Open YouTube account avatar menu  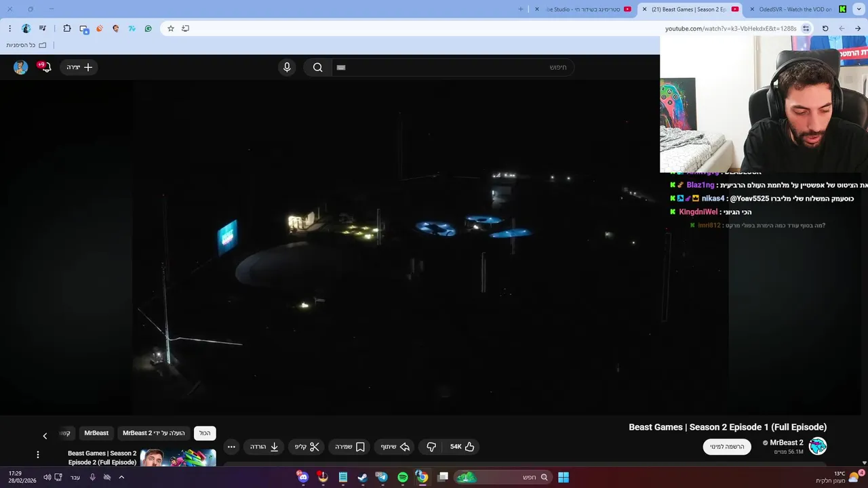coord(21,67)
